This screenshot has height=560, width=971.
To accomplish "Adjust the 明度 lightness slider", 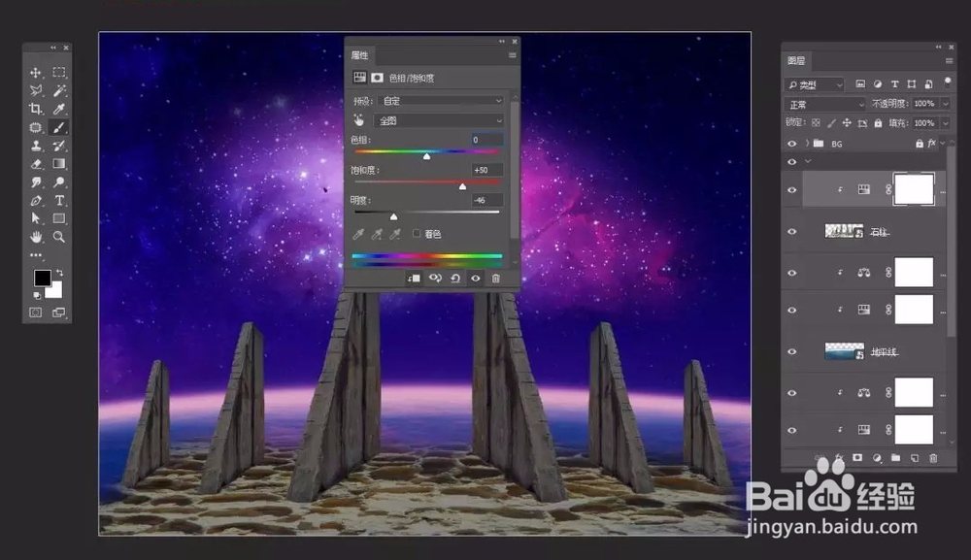I will tap(394, 216).
